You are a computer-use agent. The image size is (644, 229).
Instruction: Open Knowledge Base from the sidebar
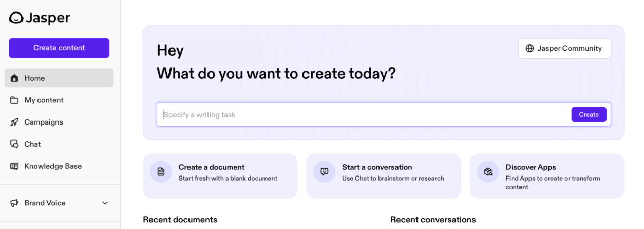[53, 167]
